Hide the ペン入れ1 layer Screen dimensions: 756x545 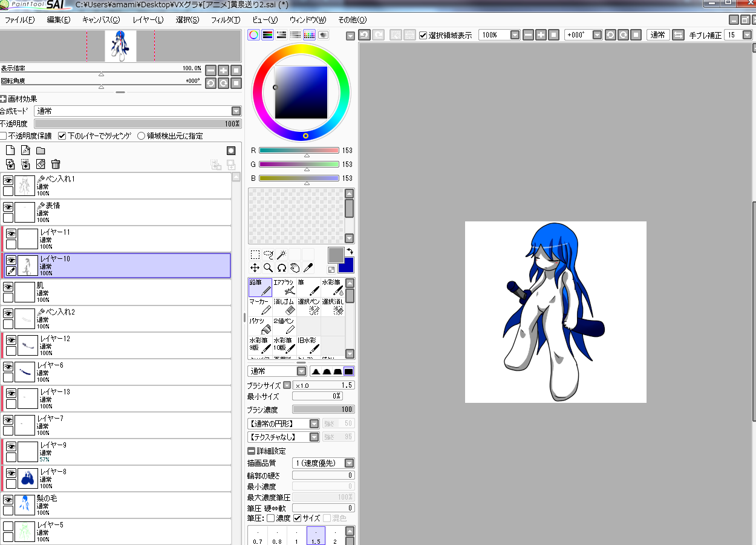click(8, 181)
